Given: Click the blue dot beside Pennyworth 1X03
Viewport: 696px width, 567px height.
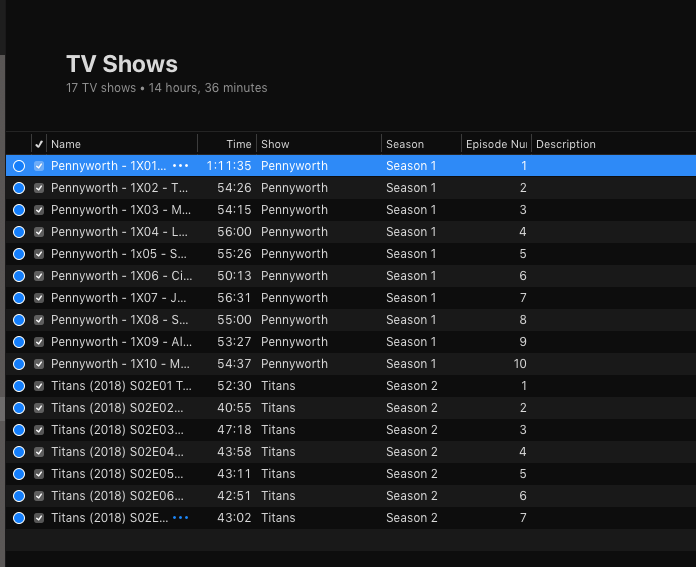Looking at the screenshot, I should (x=19, y=210).
